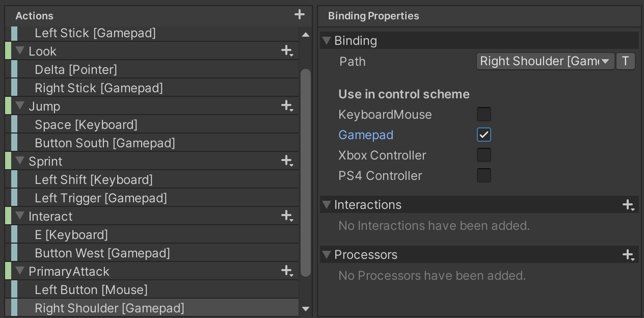Click the T button beside Path
Screen dimensions: 644x318
tap(625, 61)
